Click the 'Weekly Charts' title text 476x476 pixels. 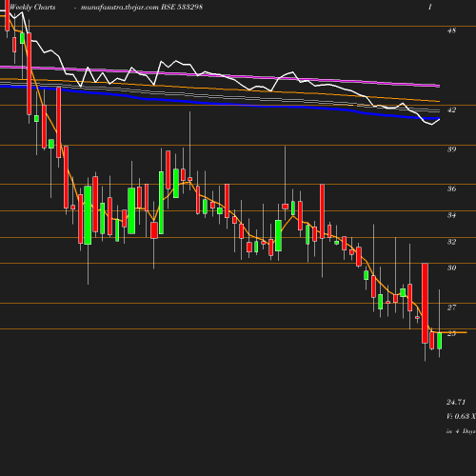[x=32, y=7]
